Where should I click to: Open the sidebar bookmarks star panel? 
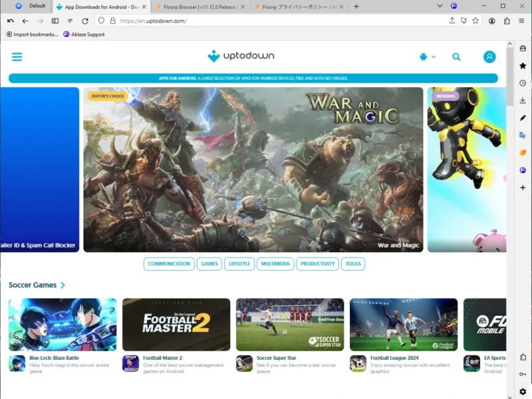click(523, 66)
